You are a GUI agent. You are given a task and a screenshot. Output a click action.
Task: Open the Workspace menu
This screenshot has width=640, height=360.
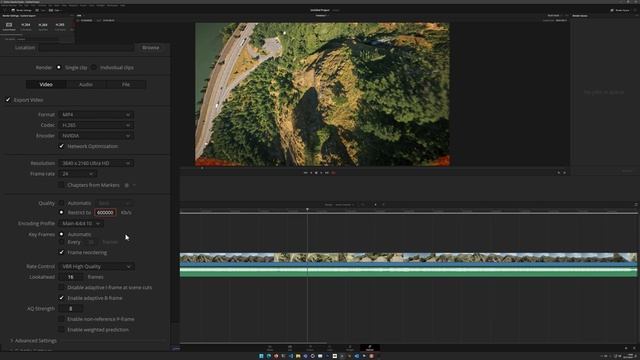coord(112,5)
